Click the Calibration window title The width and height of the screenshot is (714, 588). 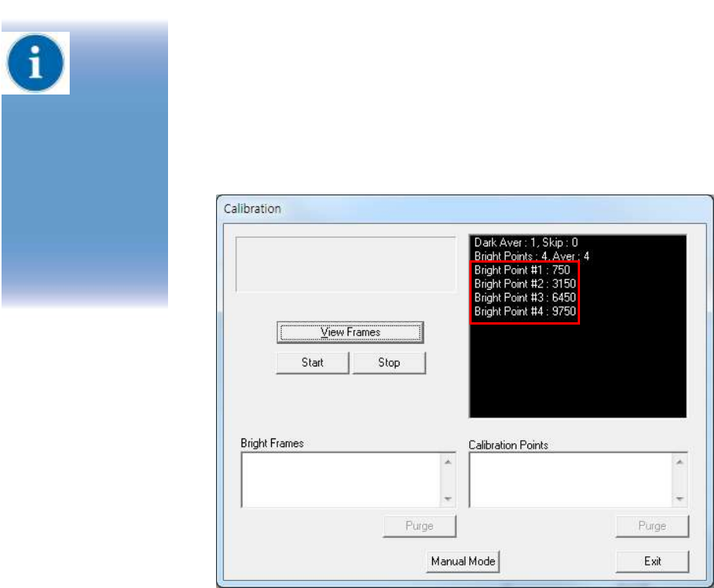pos(252,209)
